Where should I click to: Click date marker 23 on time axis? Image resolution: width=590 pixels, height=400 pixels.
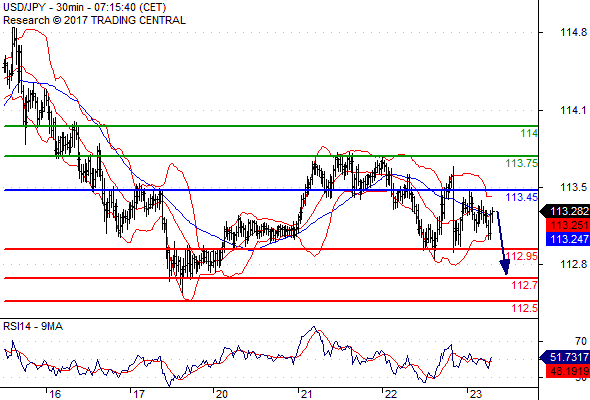[x=475, y=394]
